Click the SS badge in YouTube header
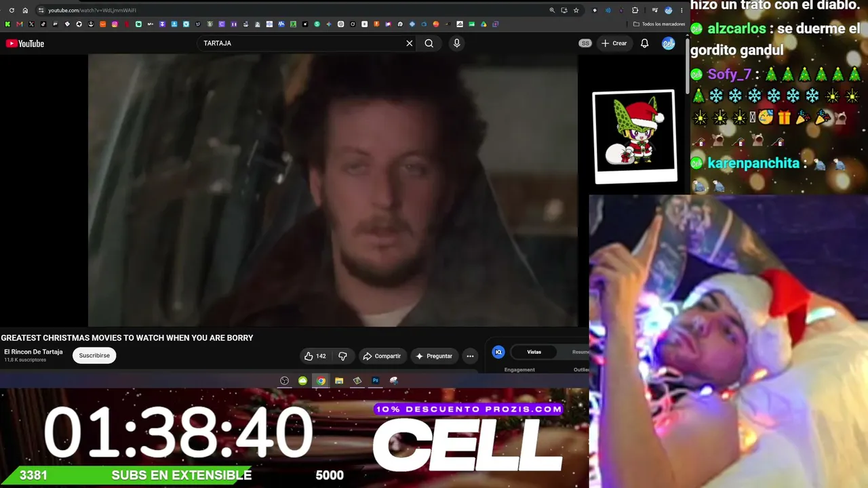 click(585, 43)
